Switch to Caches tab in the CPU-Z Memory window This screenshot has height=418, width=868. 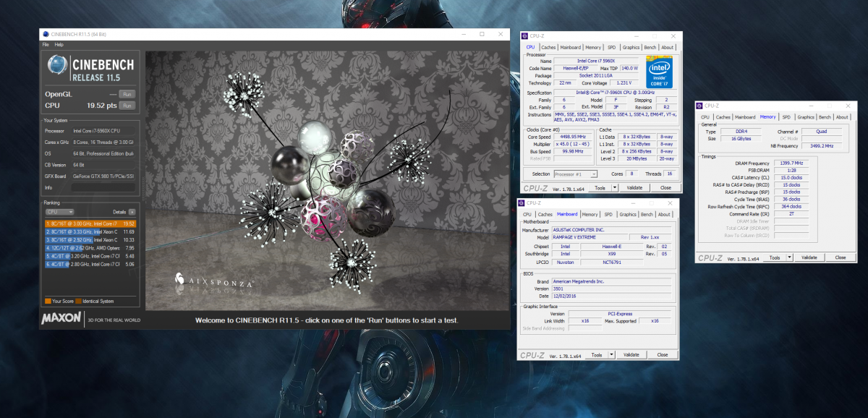[x=723, y=117]
